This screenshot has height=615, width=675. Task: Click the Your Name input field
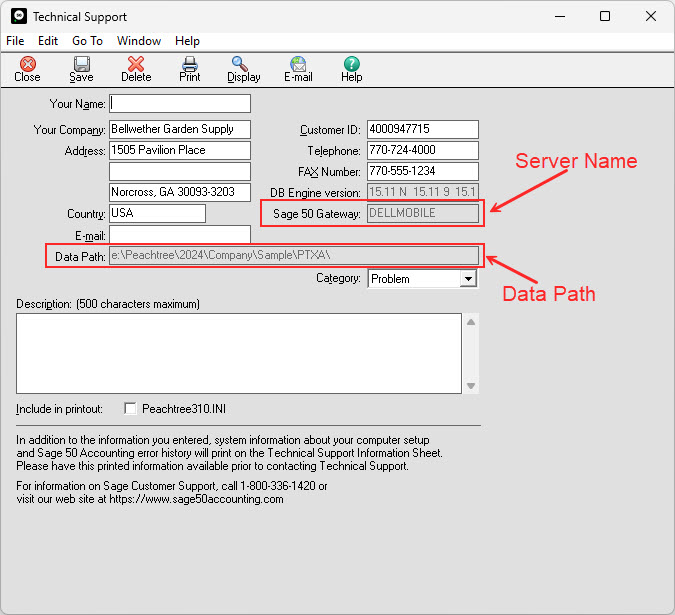point(179,103)
